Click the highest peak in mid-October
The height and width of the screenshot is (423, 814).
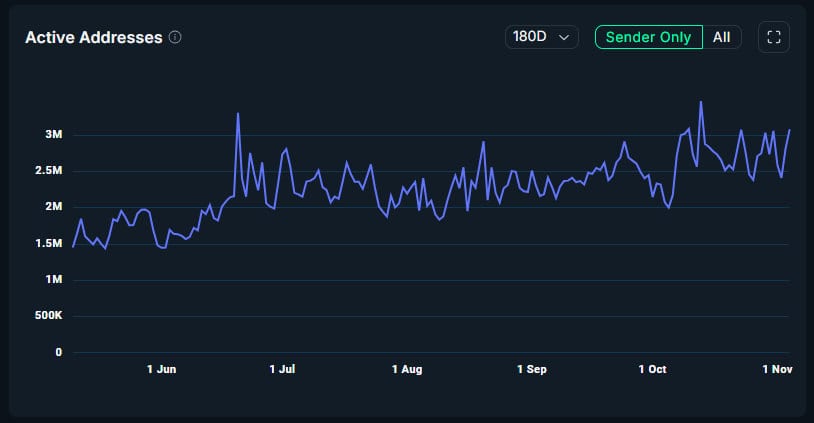701,102
